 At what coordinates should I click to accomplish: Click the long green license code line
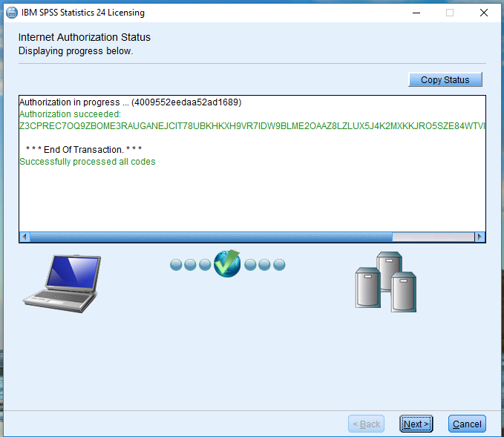[x=252, y=126]
